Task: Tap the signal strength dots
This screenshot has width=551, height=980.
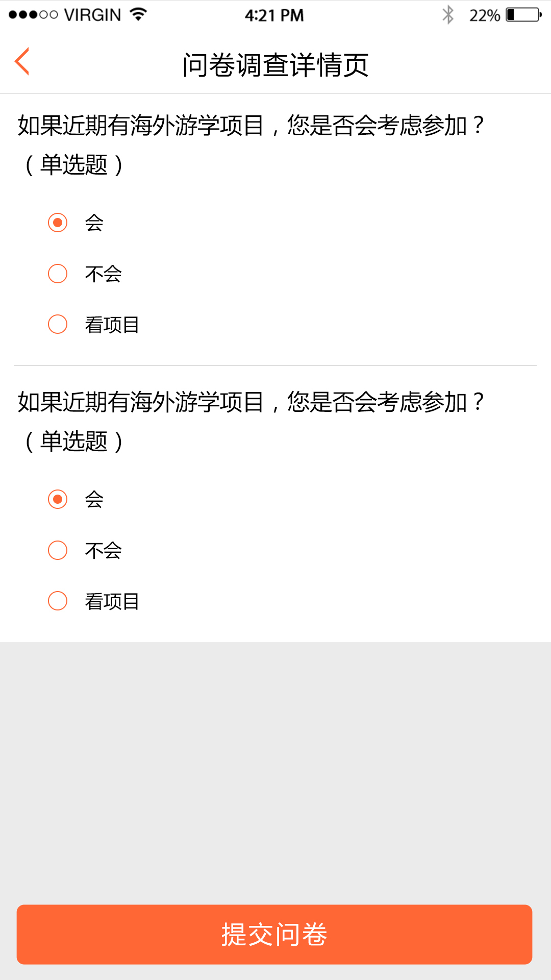Action: click(33, 15)
